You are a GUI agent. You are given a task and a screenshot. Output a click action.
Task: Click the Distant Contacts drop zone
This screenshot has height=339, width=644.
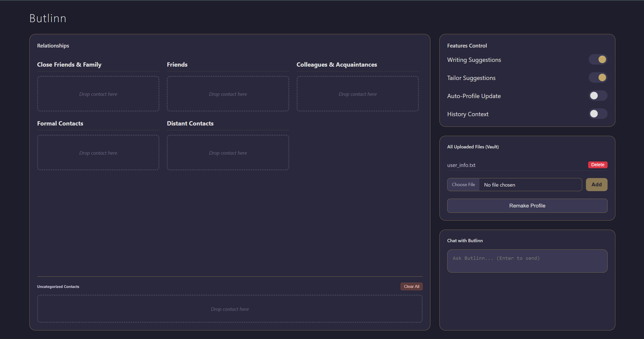point(228,153)
